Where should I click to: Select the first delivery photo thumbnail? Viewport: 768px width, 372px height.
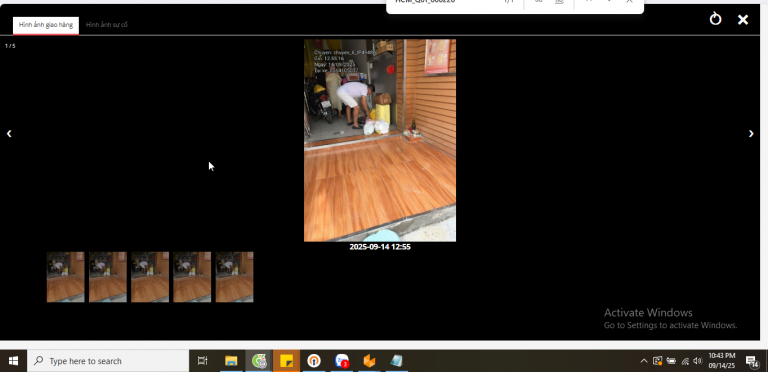click(x=66, y=277)
